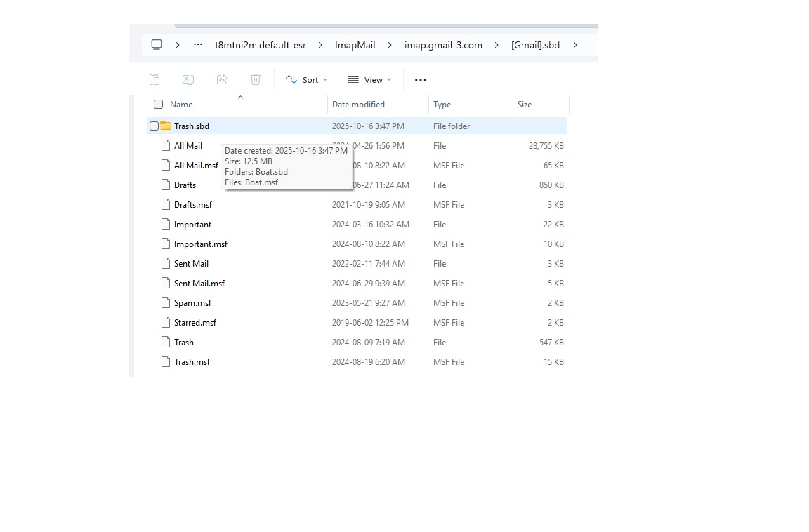
Task: Click the Rename icon in the toolbar
Action: (188, 80)
